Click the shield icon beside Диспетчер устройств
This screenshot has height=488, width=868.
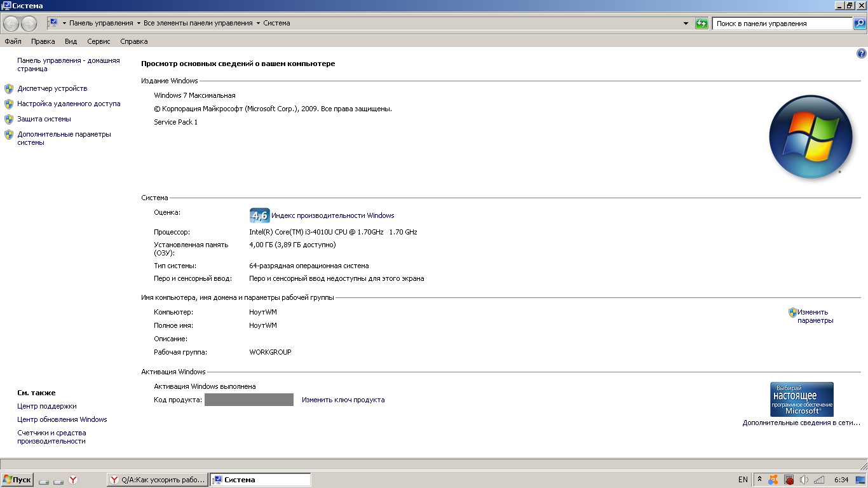9,89
